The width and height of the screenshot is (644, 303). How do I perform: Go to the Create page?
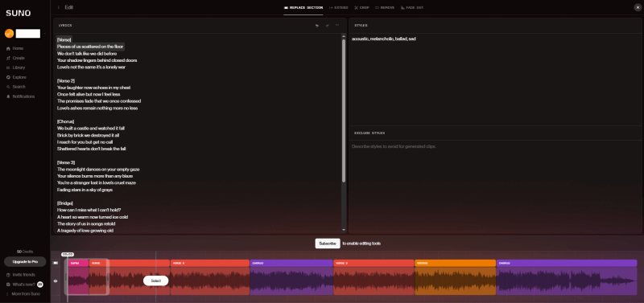click(x=15, y=58)
